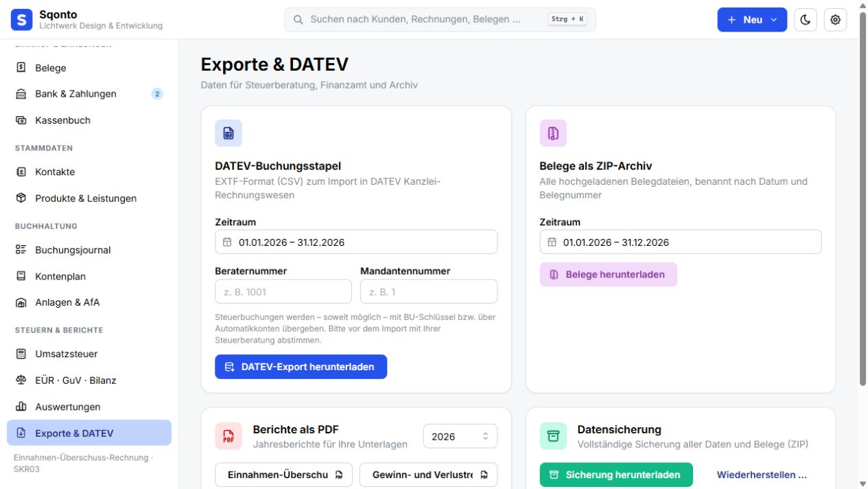
Task: Open Belege ZIP Zeitraum date range picker
Action: [x=681, y=242]
